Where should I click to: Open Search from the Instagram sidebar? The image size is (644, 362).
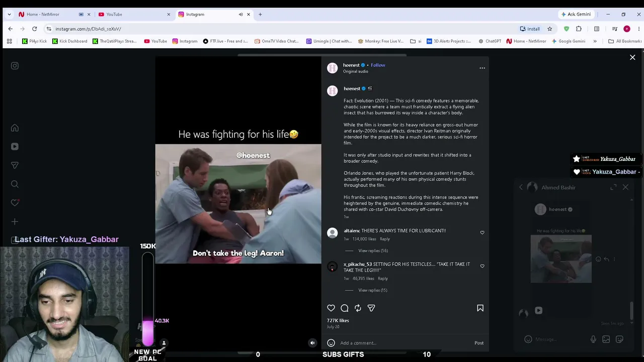tap(15, 184)
